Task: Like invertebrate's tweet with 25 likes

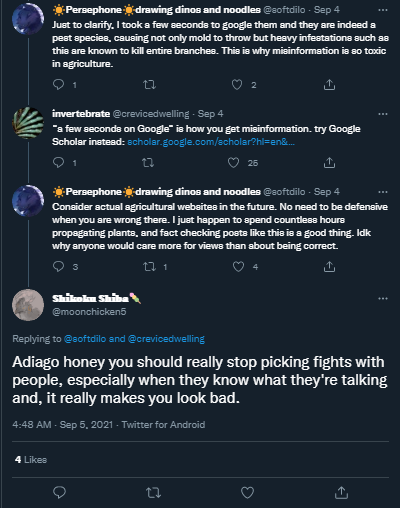Action: coord(233,163)
